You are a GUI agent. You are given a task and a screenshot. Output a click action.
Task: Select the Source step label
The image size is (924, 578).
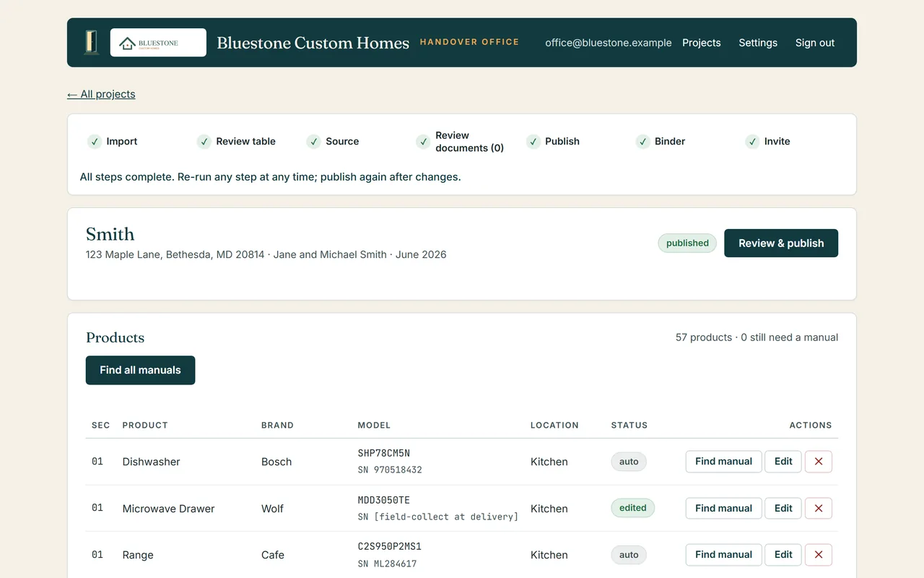click(x=342, y=142)
